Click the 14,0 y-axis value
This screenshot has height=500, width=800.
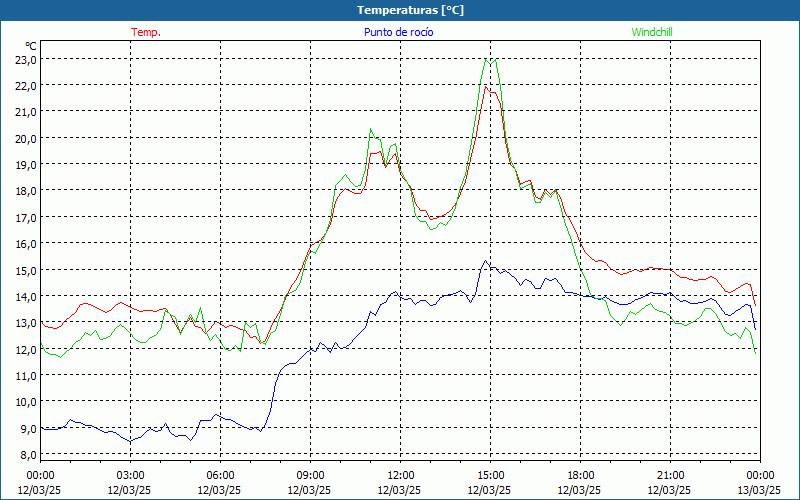[26, 296]
